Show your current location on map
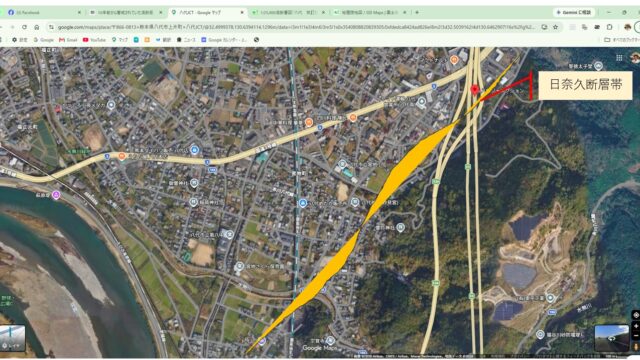640x360 pixels. click(x=636, y=315)
